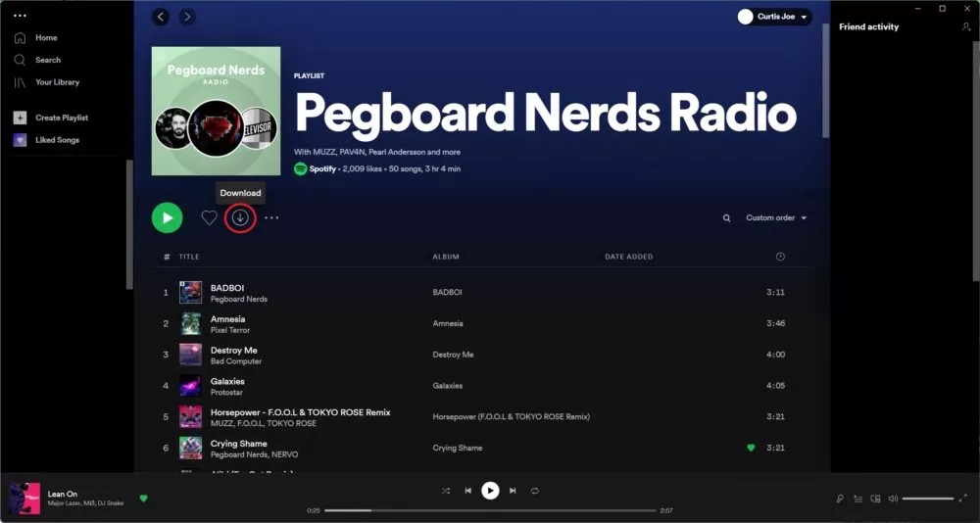The width and height of the screenshot is (980, 523).
Task: Click the Pegboard Nerds Radio cover art
Action: 216,112
